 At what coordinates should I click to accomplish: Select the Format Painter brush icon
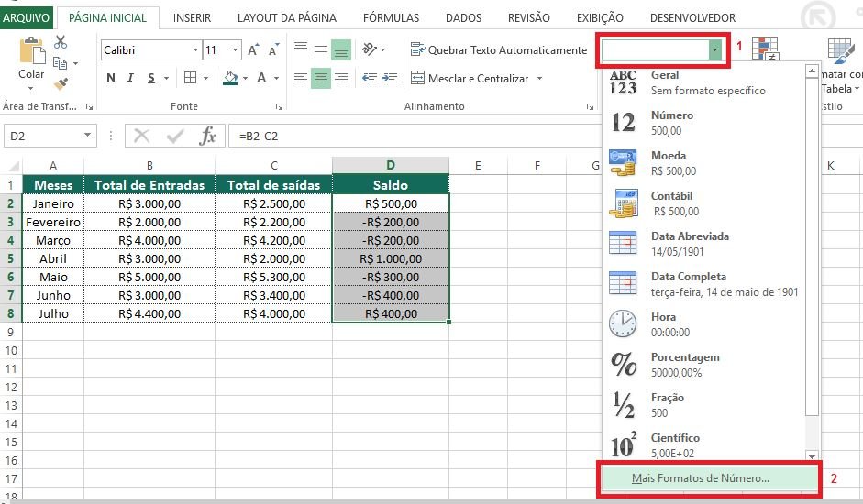click(61, 83)
